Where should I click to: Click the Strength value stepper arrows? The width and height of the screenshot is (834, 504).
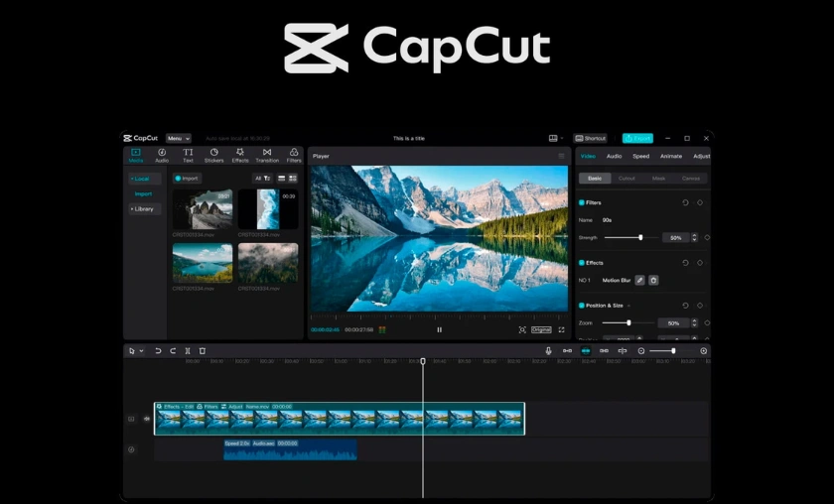694,238
